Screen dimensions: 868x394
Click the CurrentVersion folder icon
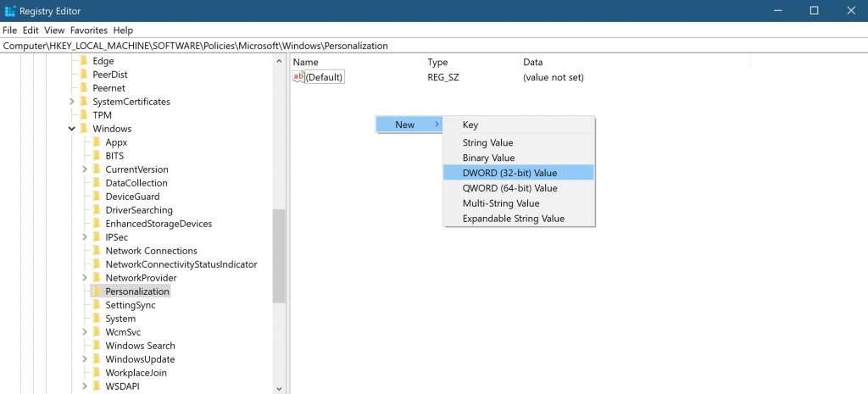click(97, 169)
